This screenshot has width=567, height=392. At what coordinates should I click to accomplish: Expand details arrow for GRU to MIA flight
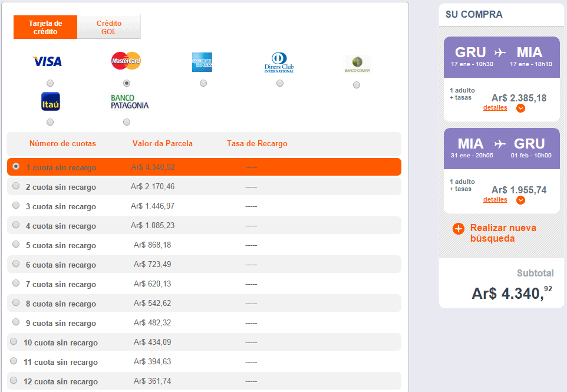point(520,108)
